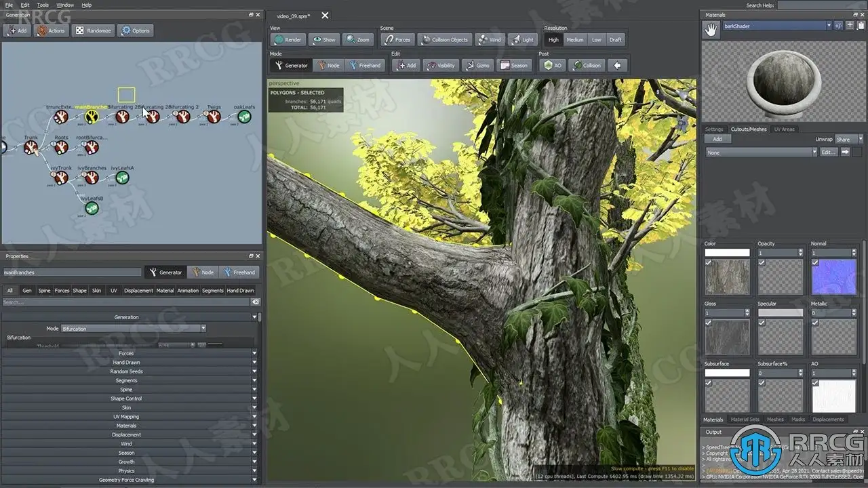This screenshot has height=488, width=868.
Task: Click the Light button in the Scene toolbar
Action: pos(522,39)
